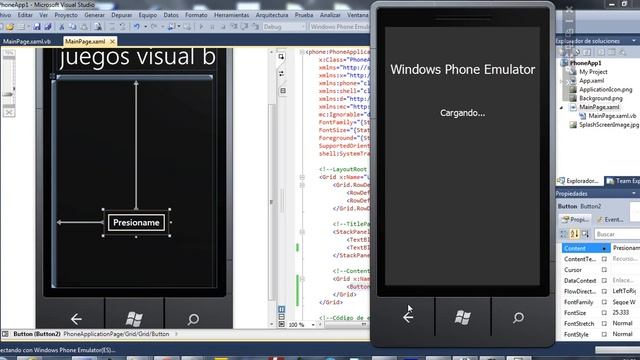Select MainPage.xaml.vb in solution tree
The width and height of the screenshot is (640, 360).
pyautogui.click(x=612, y=116)
